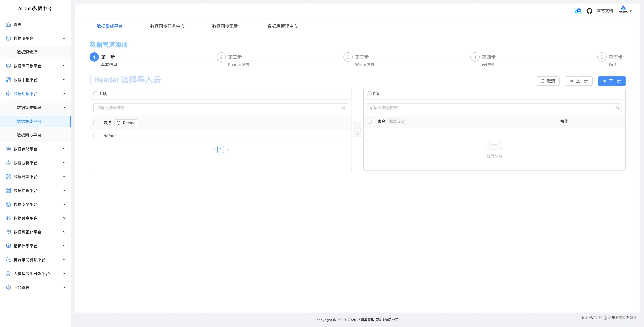Toggle the select-all checkbox labeled 1 项
644x327 pixels.
(x=96, y=94)
